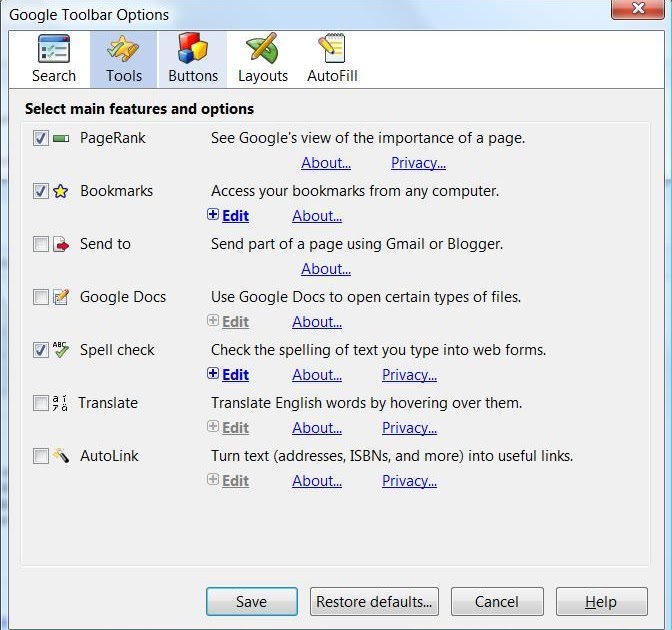Close the Google Toolbar Options dialog
Screen dimensions: 672x630
(638, 9)
